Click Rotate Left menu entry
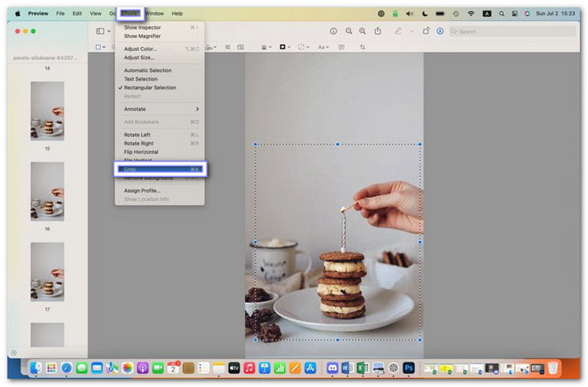Screen dimensions: 588x387 click(137, 134)
